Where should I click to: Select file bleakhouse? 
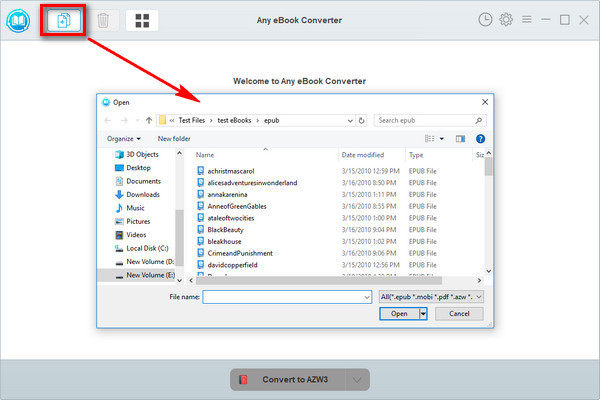224,242
